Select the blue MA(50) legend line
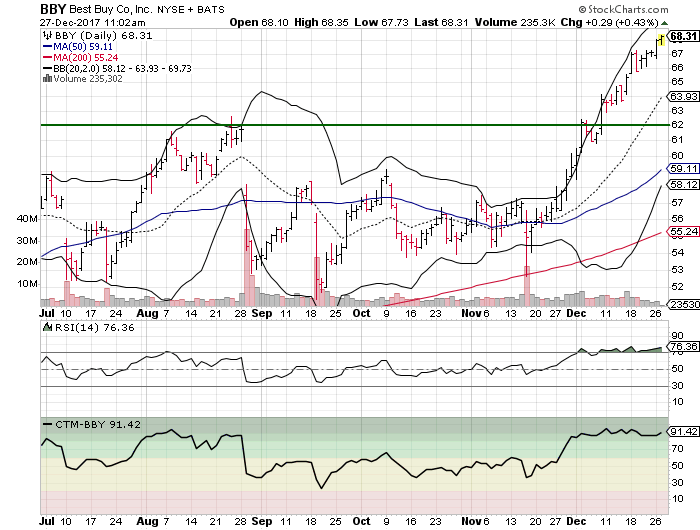This screenshot has width=700, height=530. tap(47, 46)
